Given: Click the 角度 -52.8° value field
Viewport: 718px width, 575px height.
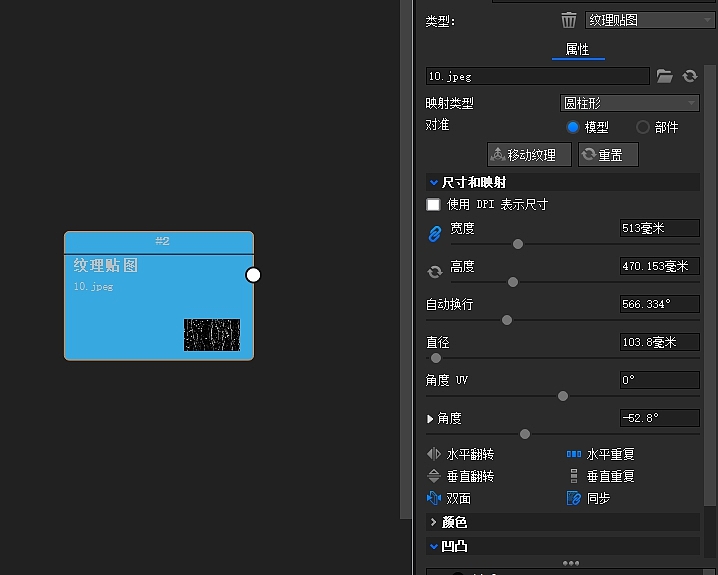Looking at the screenshot, I should [660, 418].
